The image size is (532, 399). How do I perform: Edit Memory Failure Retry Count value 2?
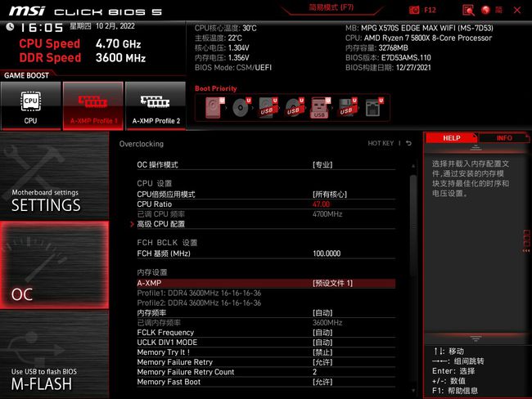point(314,372)
